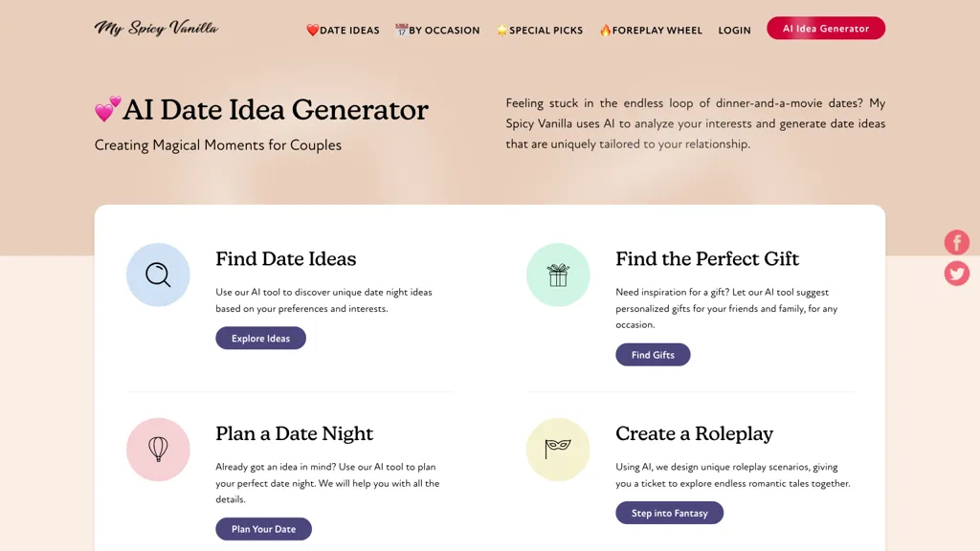The width and height of the screenshot is (980, 551).
Task: Click the magnifying glass Find Date Ideas icon
Action: (x=158, y=275)
